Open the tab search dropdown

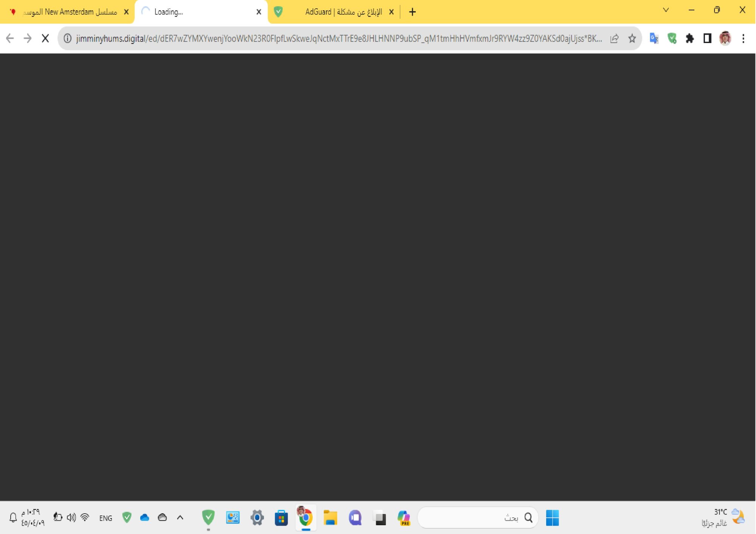coord(666,10)
